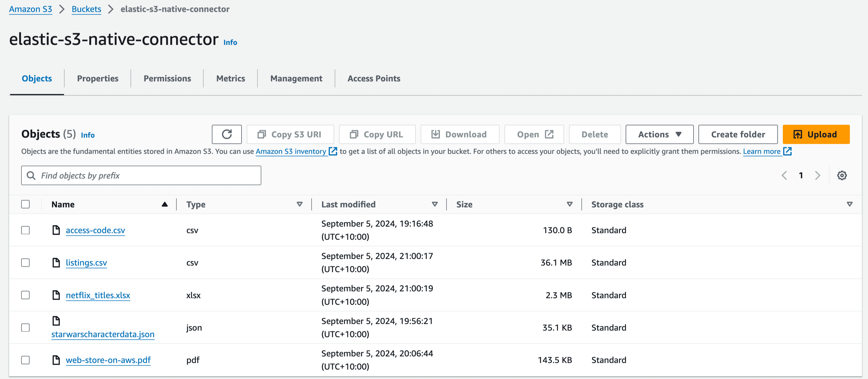The height and width of the screenshot is (379, 868).
Task: Click the Download icon button
Action: [x=436, y=134]
